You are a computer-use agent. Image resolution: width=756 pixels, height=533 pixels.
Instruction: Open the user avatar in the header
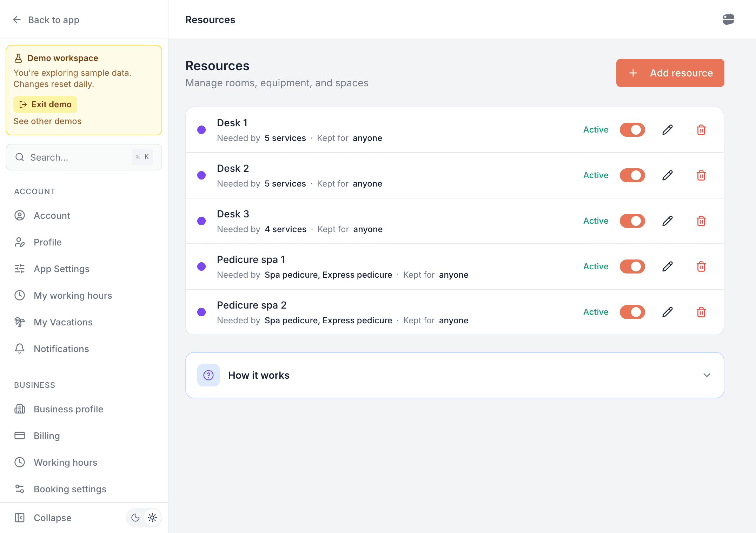[x=728, y=19]
